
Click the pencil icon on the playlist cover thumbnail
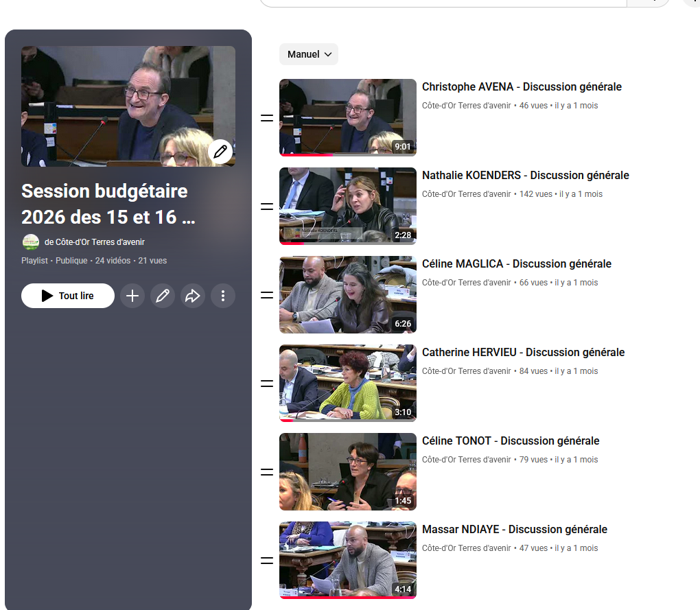point(220,151)
